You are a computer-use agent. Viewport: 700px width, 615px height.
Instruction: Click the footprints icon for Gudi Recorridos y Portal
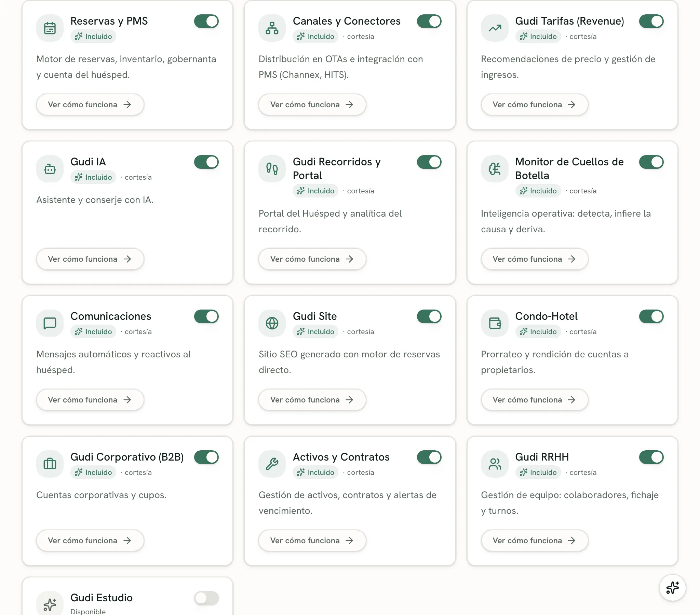(x=272, y=169)
